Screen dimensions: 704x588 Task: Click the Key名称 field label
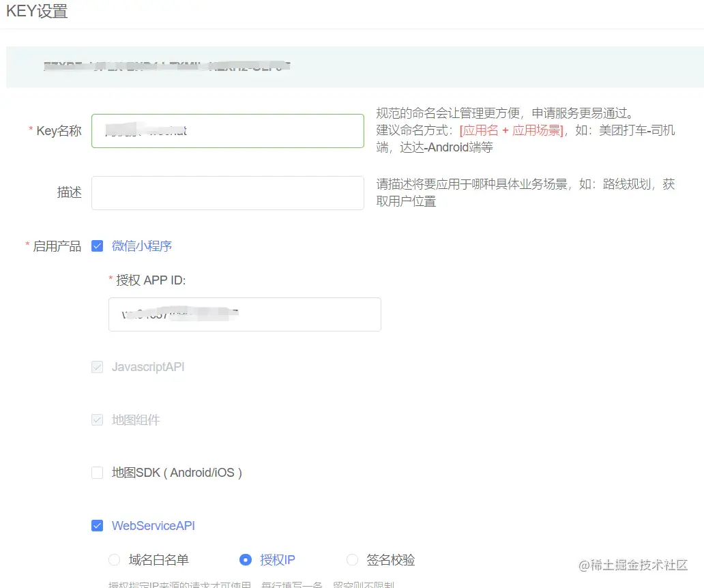point(59,130)
